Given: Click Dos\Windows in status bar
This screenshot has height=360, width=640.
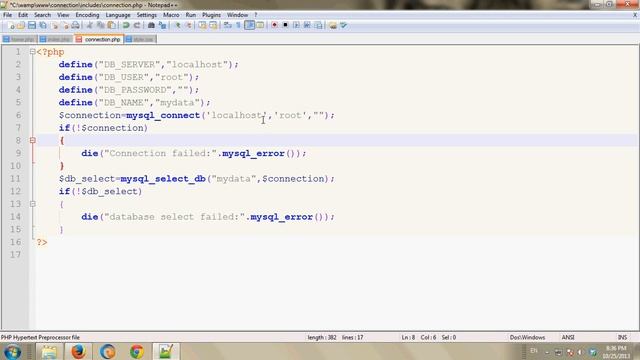Looking at the screenshot, I should click(527, 338).
